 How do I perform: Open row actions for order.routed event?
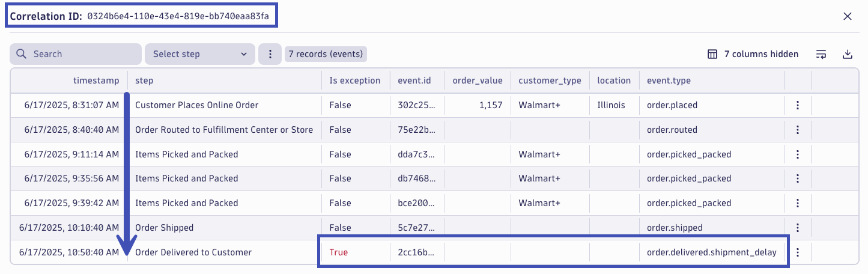[798, 129]
